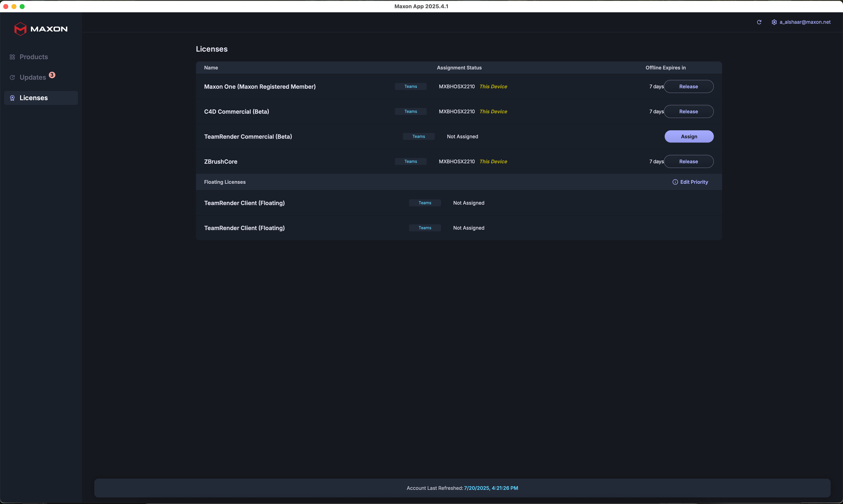Open the Updates section
The width and height of the screenshot is (843, 504).
41,77
